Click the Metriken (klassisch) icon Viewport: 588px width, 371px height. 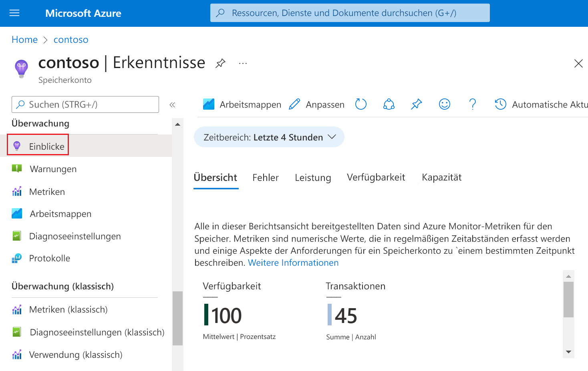(17, 309)
